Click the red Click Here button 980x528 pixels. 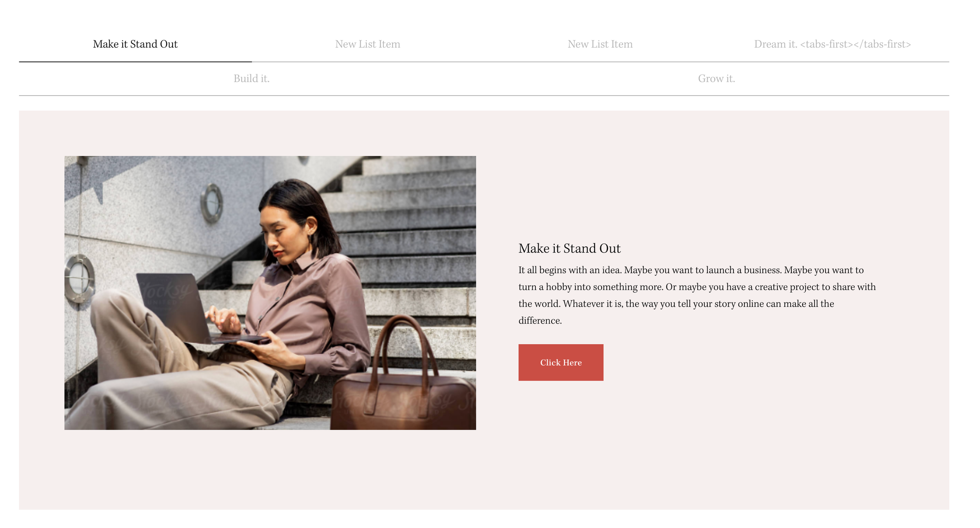click(x=561, y=362)
